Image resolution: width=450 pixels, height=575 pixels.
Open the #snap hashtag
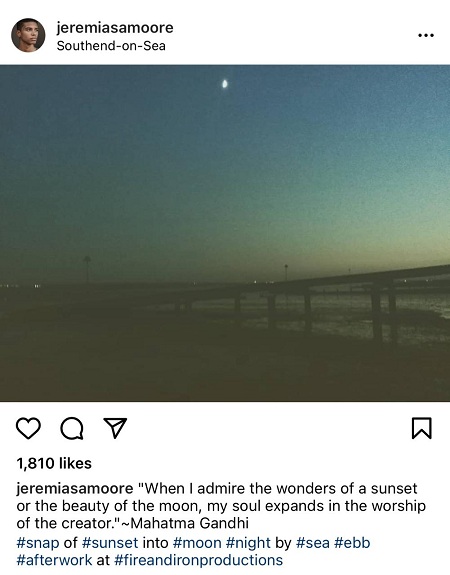(38, 543)
